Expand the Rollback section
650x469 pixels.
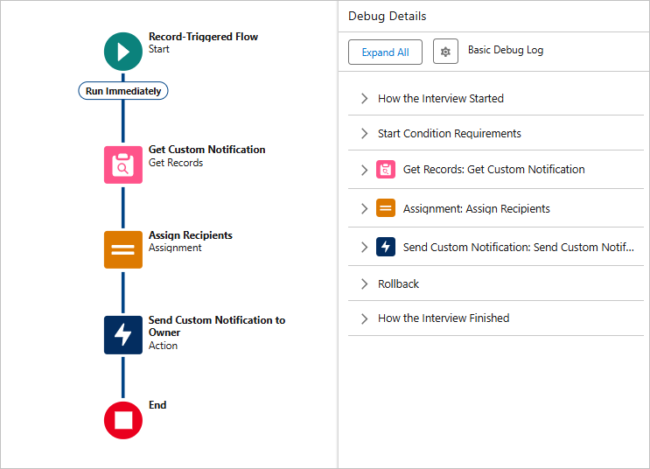(364, 284)
